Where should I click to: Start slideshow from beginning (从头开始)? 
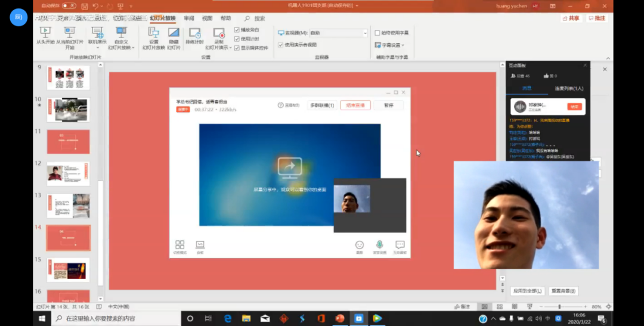coord(45,36)
